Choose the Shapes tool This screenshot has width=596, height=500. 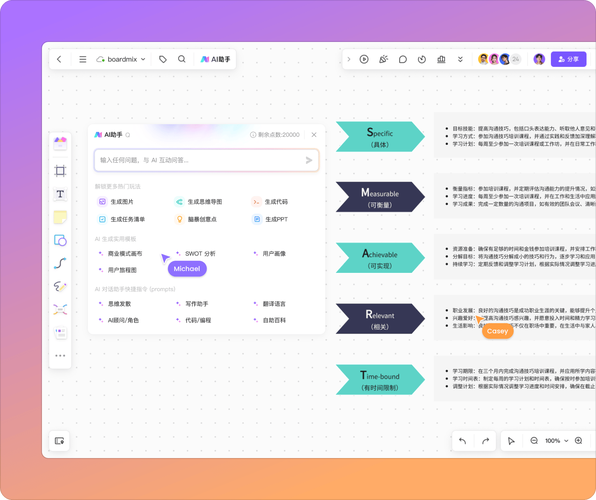click(x=60, y=240)
